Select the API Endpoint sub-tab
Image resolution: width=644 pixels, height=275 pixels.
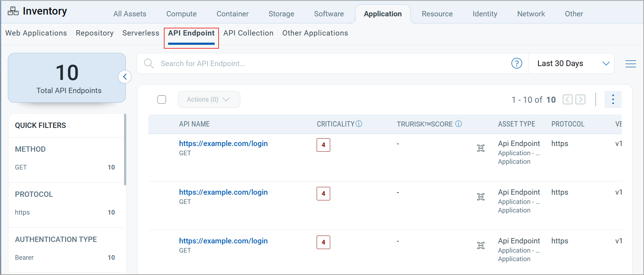click(x=191, y=33)
